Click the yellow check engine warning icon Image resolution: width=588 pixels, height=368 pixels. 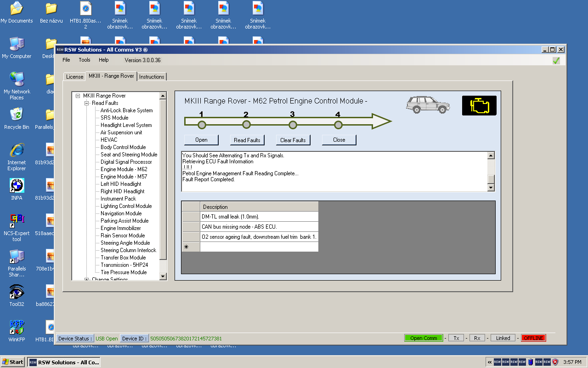pyautogui.click(x=479, y=105)
